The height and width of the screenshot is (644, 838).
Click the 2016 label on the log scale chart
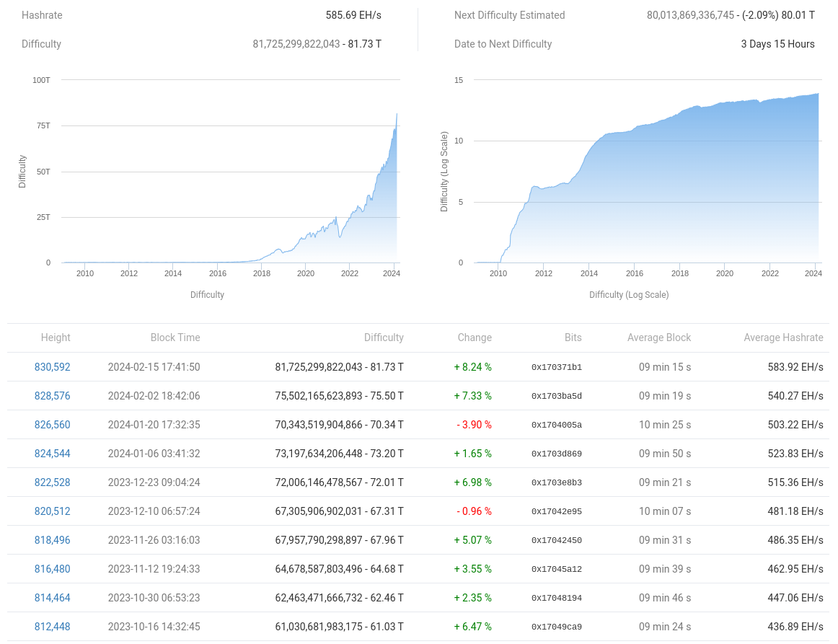(635, 273)
